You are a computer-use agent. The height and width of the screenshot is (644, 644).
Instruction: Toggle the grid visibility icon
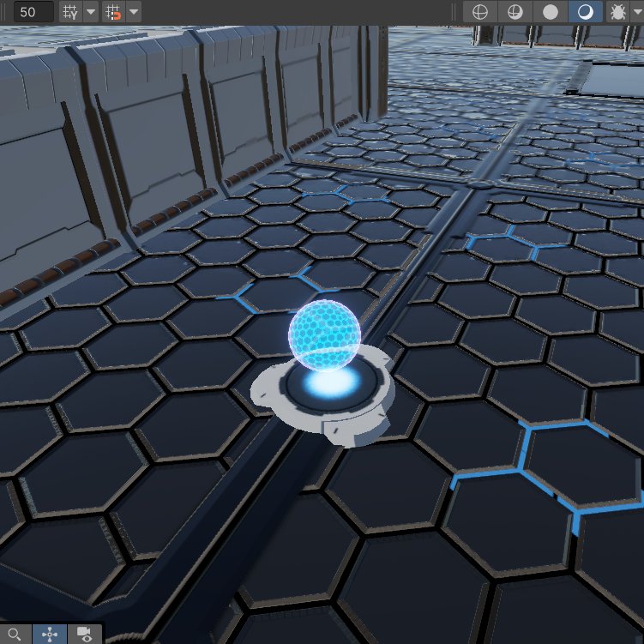pyautogui.click(x=70, y=12)
